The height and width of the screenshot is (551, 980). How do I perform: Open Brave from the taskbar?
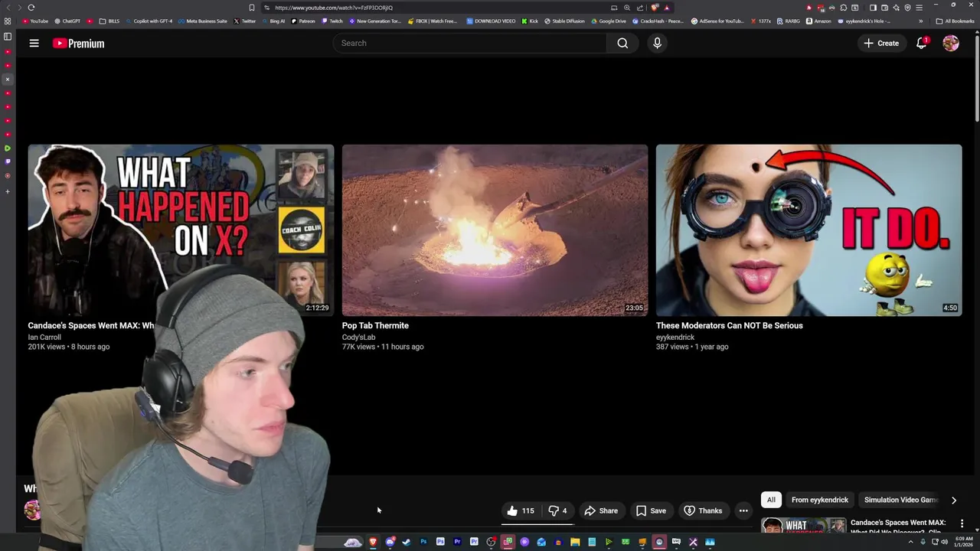(373, 543)
